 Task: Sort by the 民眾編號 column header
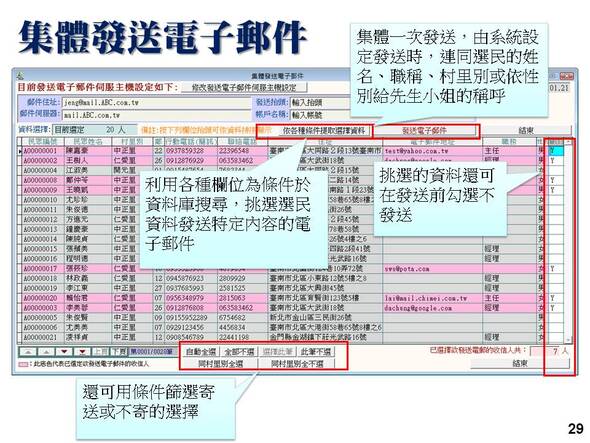click(43, 142)
